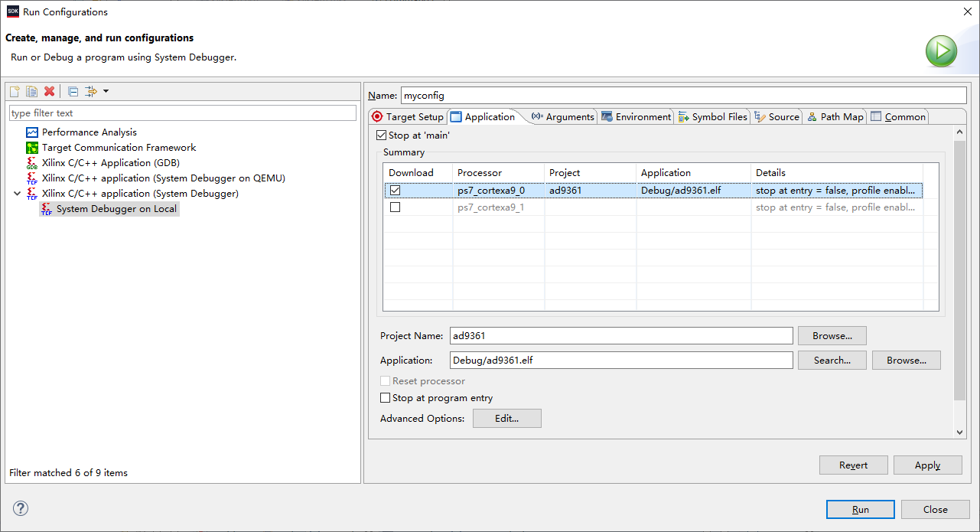980x532 pixels.
Task: Click the Project Name input field
Action: [621, 336]
